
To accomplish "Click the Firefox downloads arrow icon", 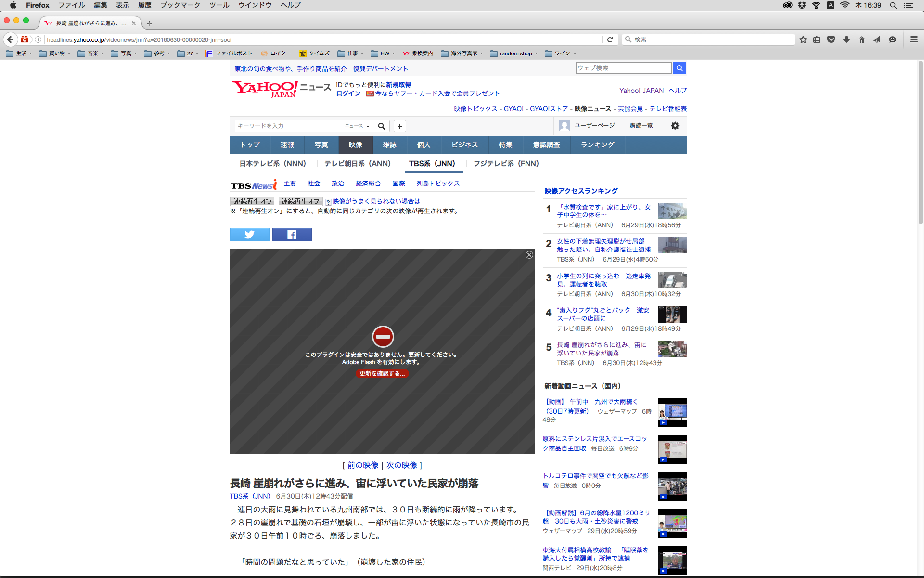I will pyautogui.click(x=846, y=39).
